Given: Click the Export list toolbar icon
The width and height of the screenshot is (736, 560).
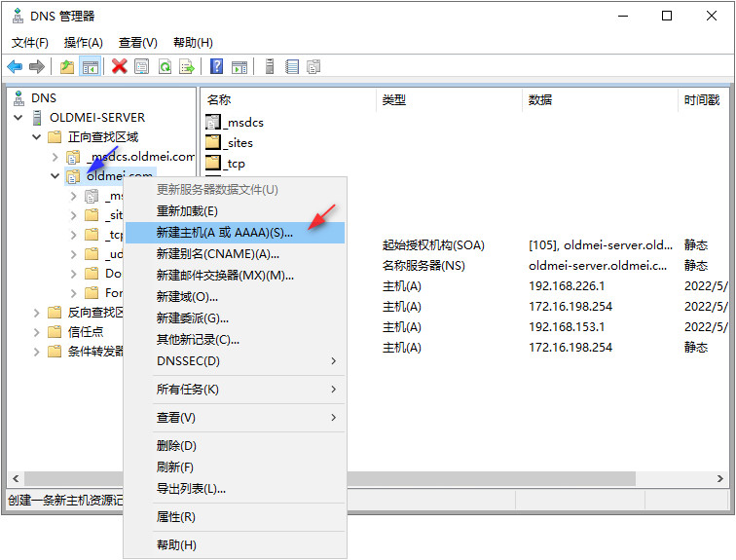Looking at the screenshot, I should click(x=187, y=66).
